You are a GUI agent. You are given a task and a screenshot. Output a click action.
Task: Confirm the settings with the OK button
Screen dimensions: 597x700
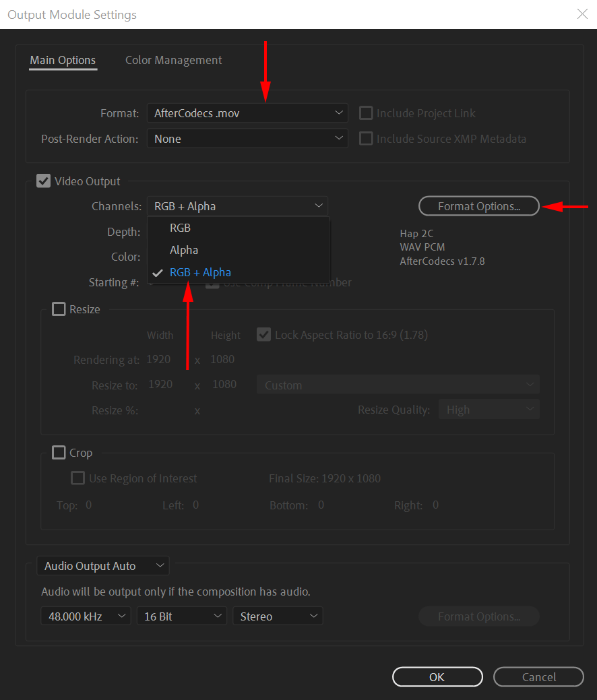pyautogui.click(x=437, y=676)
